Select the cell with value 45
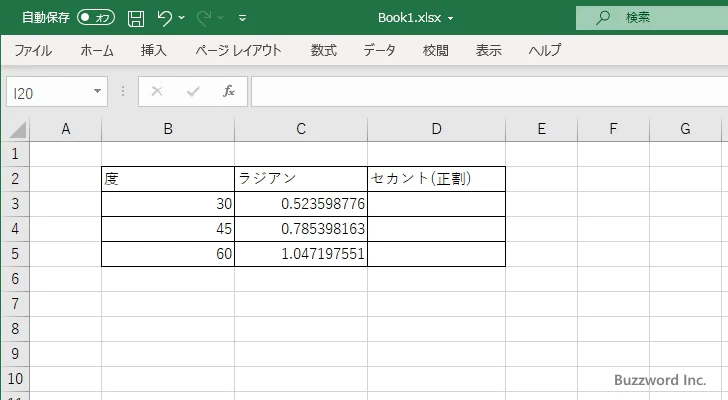The height and width of the screenshot is (400, 728). pyautogui.click(x=168, y=229)
